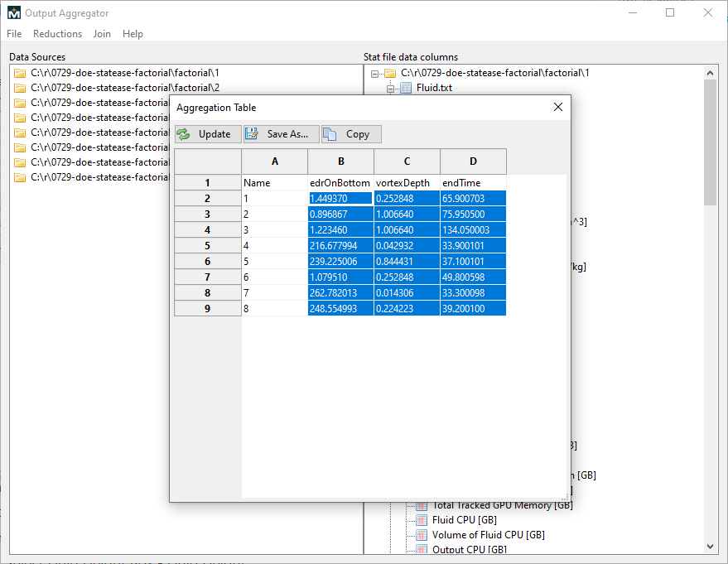Select data source folder factorial\1
The width and height of the screenshot is (728, 564).
click(x=124, y=73)
